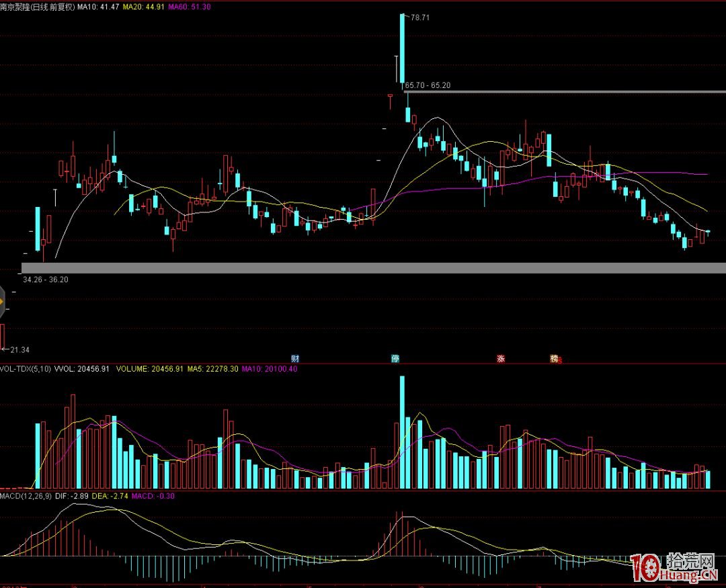Click the orange arrow button at left edge
This screenshot has width=726, height=588.
2,302
